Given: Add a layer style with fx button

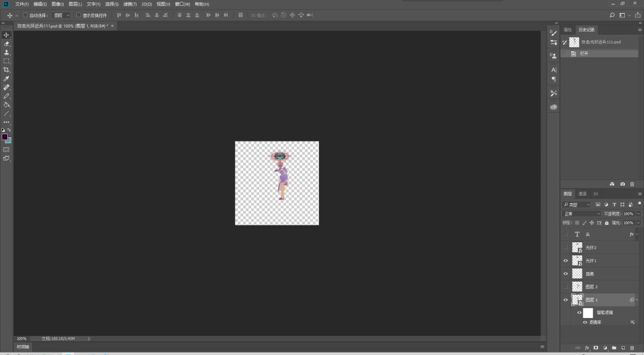Looking at the screenshot, I should coord(587,348).
